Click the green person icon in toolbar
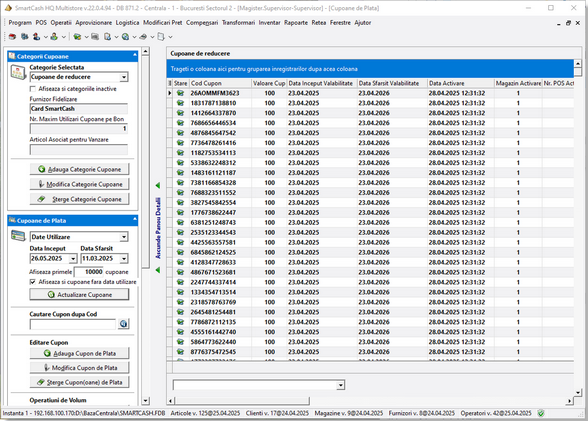This screenshot has width=588, height=421. [x=54, y=37]
